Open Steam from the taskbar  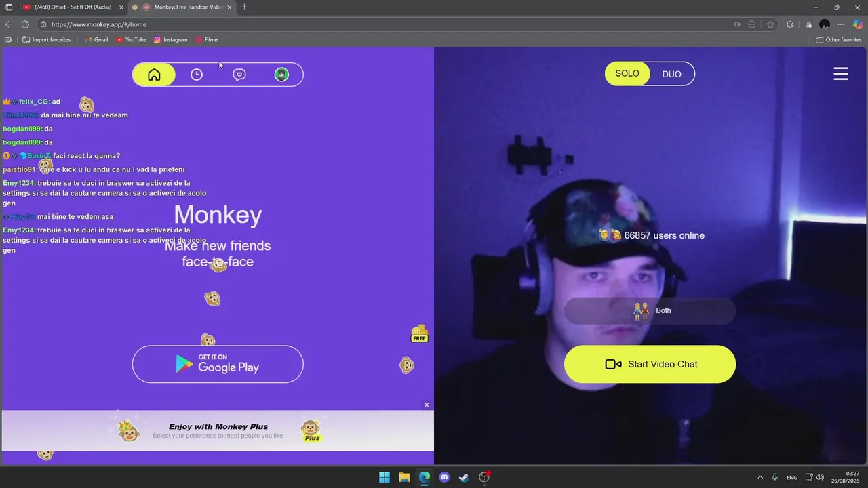point(464,477)
